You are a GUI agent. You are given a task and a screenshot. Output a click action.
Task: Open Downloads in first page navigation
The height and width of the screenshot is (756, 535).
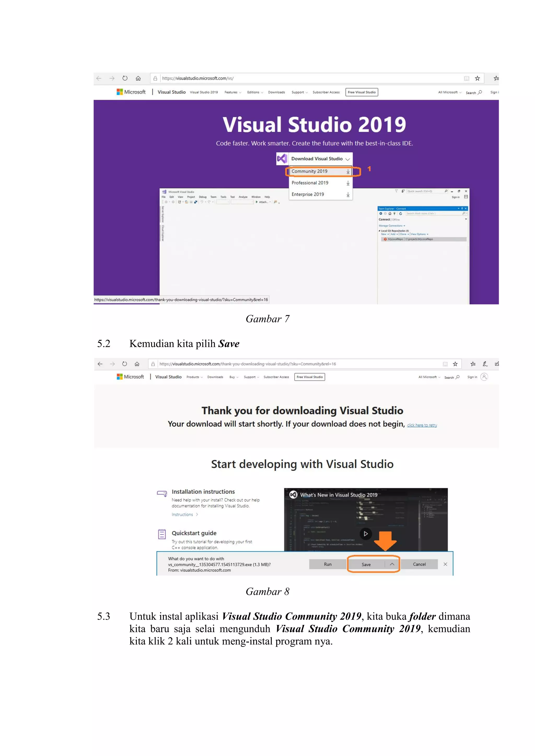coord(276,92)
